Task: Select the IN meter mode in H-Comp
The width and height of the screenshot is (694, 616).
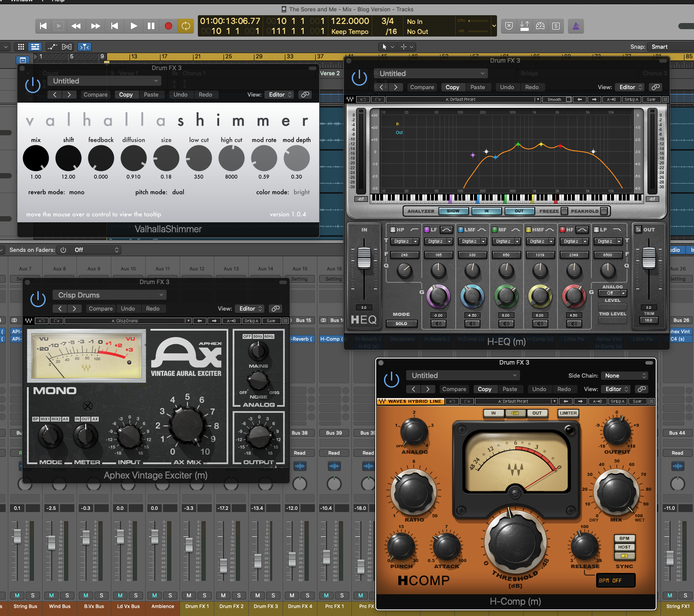Action: point(494,413)
